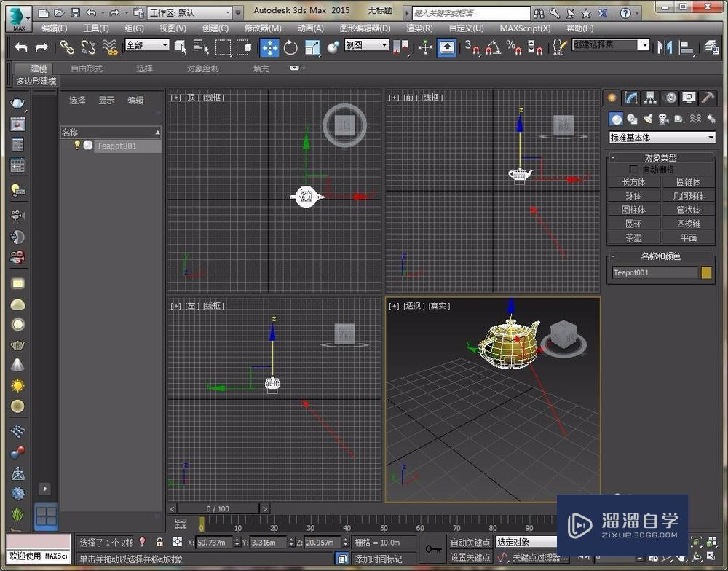Open the 标准基本体 dropdown
728x571 pixels.
(662, 138)
